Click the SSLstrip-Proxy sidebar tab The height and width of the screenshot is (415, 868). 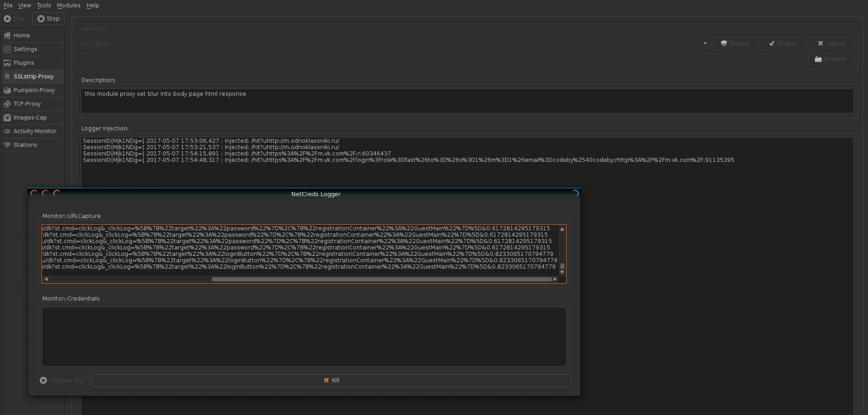click(33, 77)
